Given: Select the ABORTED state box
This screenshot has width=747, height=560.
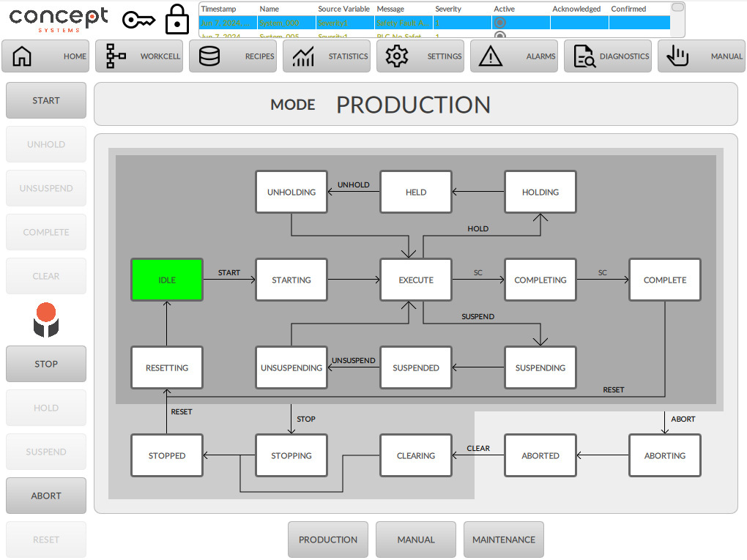Looking at the screenshot, I should tap(540, 455).
